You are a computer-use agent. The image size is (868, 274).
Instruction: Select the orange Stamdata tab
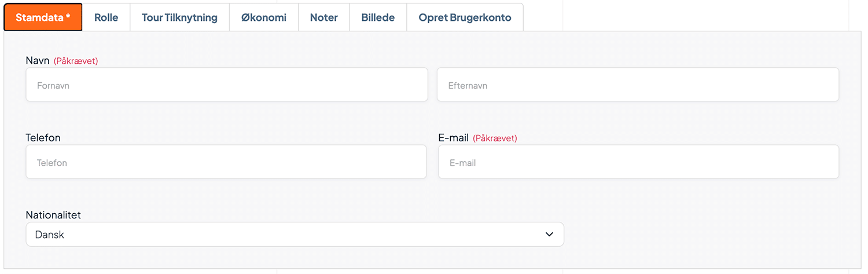pyautogui.click(x=39, y=17)
